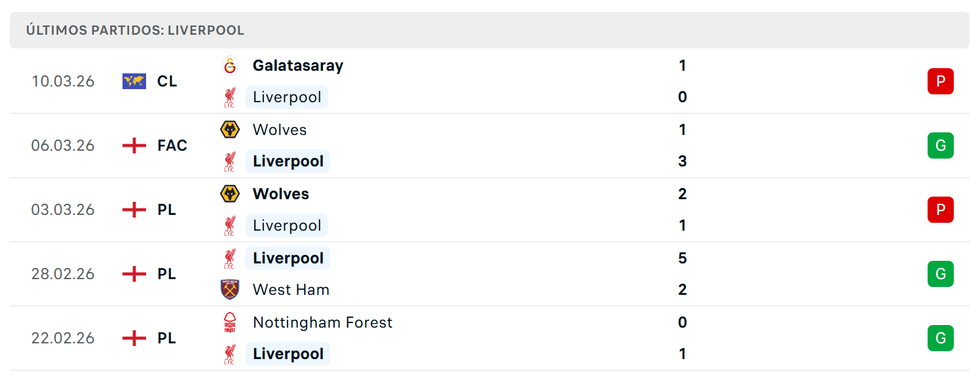This screenshot has width=980, height=384.
Task: Click the Wolves crest in the FAC match
Action: tap(229, 130)
